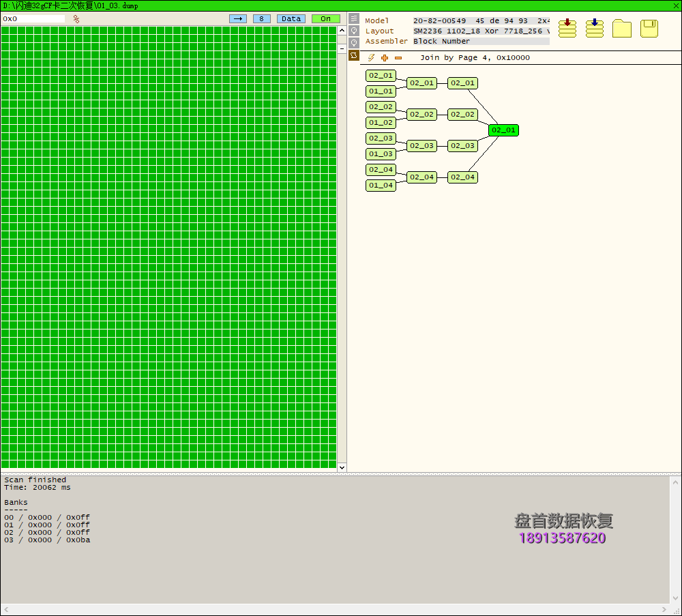Click horizontal scrollbar right arrow
The height and width of the screenshot is (616, 682).
[x=664, y=609]
